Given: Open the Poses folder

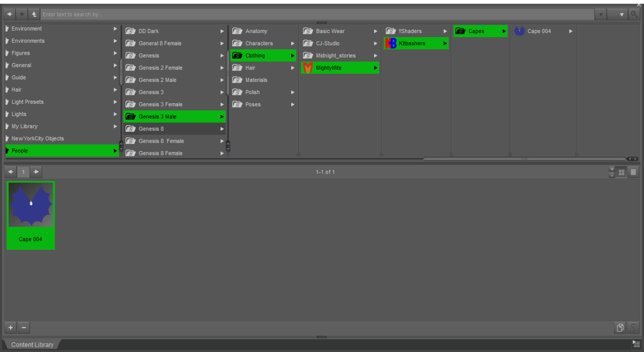Looking at the screenshot, I should pyautogui.click(x=253, y=104).
